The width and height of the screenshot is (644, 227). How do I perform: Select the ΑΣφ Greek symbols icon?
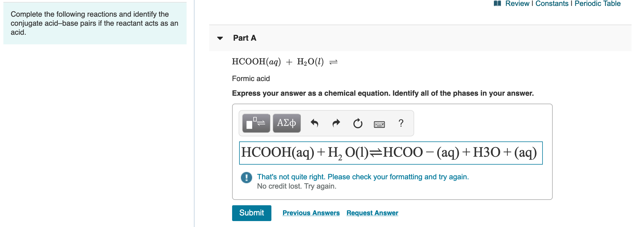(x=286, y=123)
